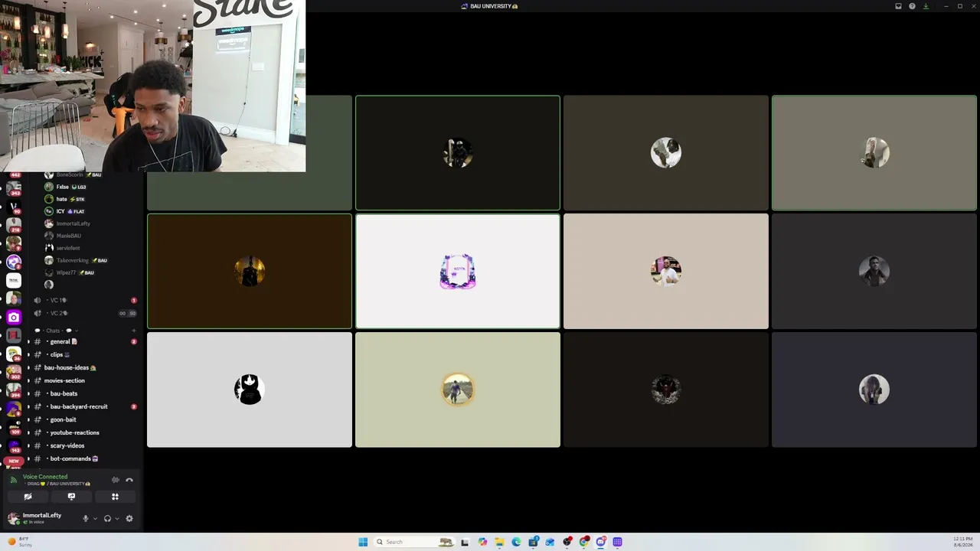Viewport: 980px width, 551px height.
Task: Open Discord help icon in title bar
Action: pos(912,6)
